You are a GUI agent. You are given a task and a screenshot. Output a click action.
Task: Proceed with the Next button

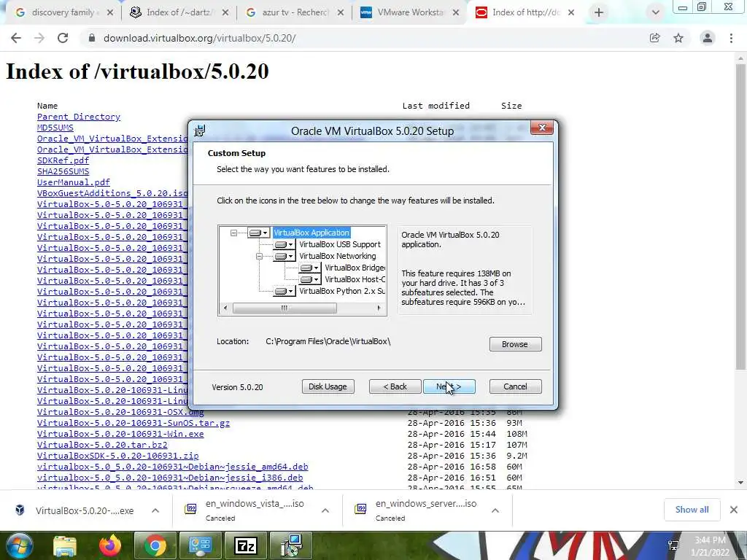(x=449, y=386)
